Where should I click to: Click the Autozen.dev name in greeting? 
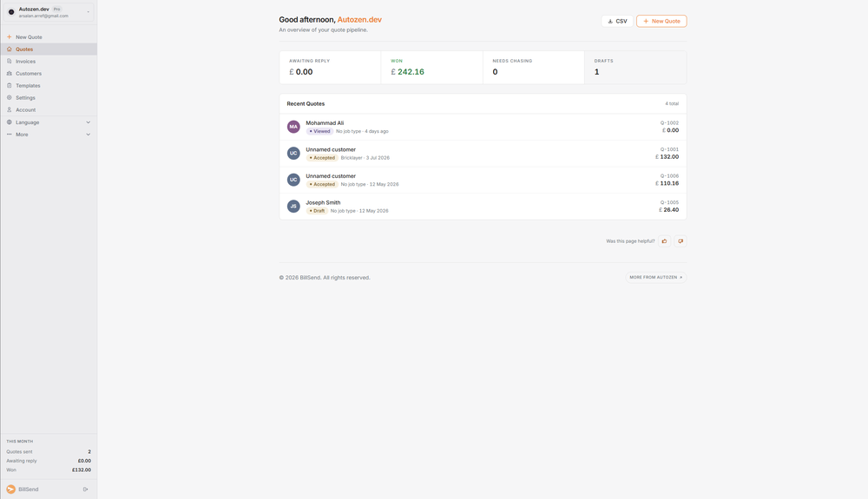(359, 19)
